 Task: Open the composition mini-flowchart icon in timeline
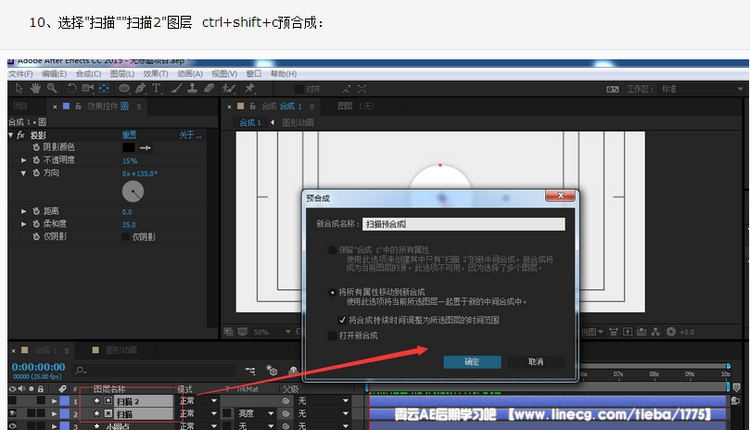pyautogui.click(x=250, y=371)
